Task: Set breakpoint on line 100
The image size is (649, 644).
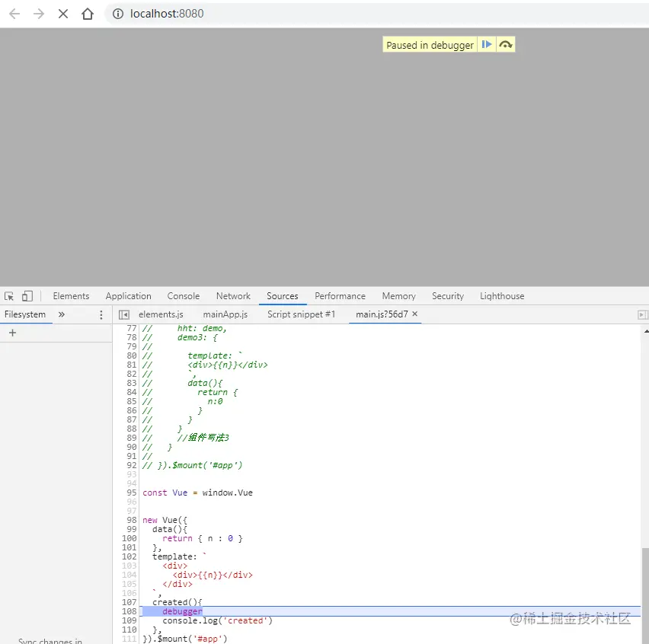Action: click(129, 538)
